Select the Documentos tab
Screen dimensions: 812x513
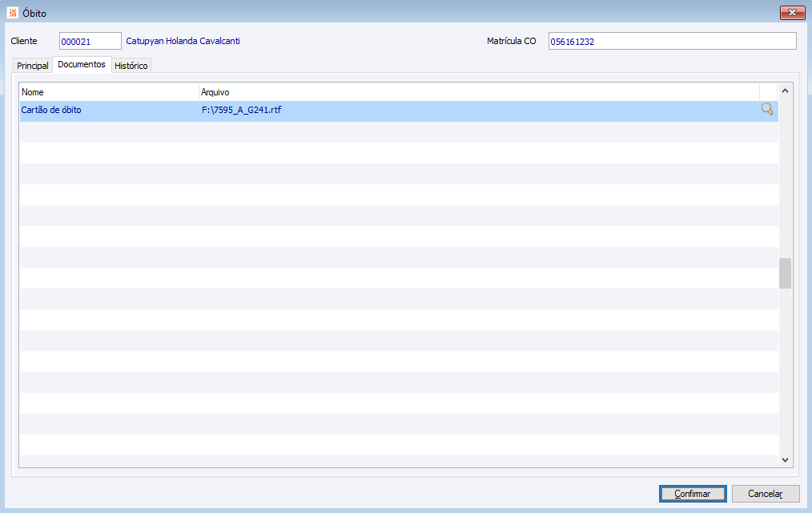pos(82,64)
